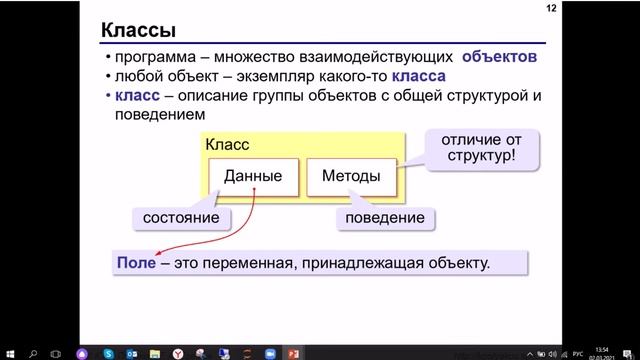The width and height of the screenshot is (640, 360).
Task: Click "это переменная, принадлежащая объекту." text
Action: (332, 263)
